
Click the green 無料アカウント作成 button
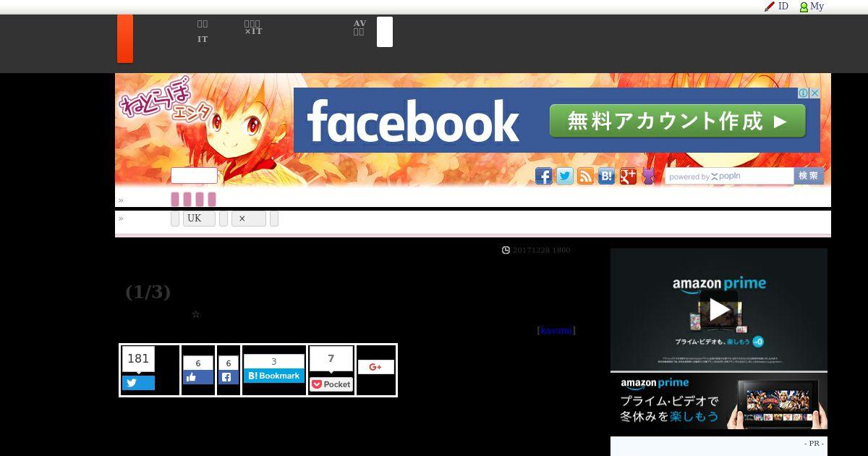[678, 121]
